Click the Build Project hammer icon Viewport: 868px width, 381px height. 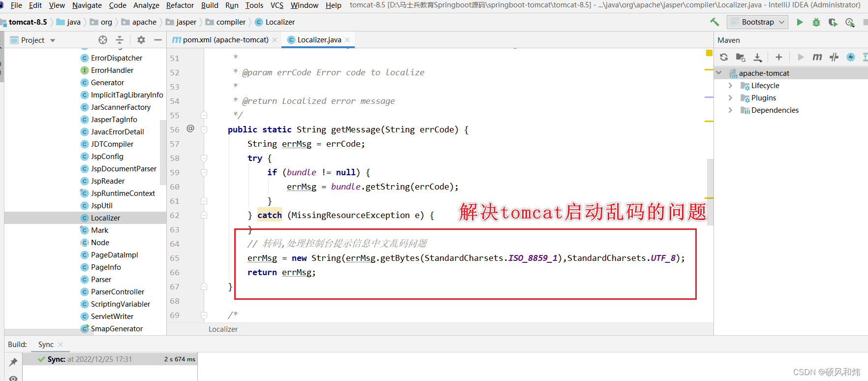coord(714,22)
